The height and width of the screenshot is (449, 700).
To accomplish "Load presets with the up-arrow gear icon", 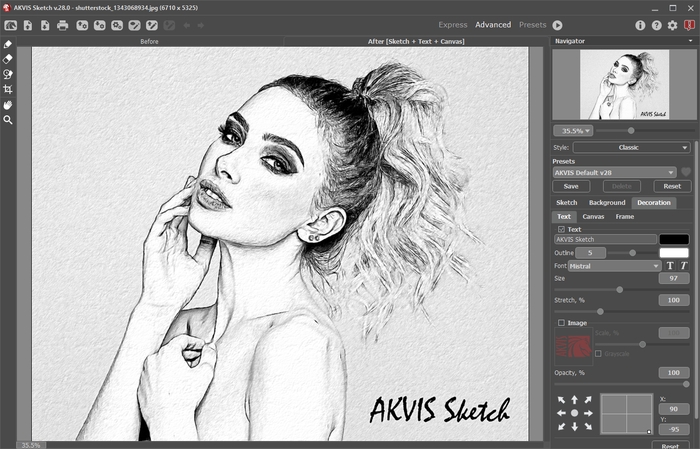I will tap(82, 25).
